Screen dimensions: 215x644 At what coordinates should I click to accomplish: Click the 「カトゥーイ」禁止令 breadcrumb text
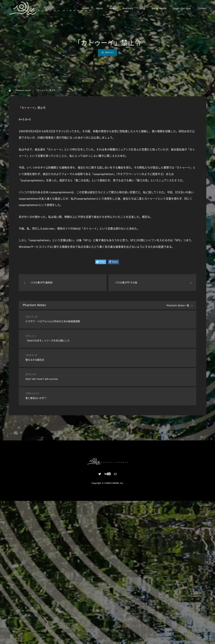pyautogui.click(x=46, y=90)
